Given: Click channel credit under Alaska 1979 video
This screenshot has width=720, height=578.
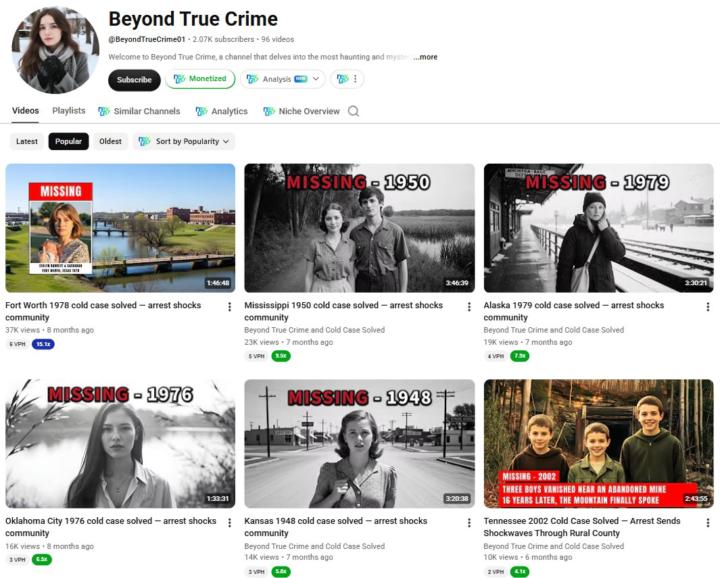Looking at the screenshot, I should 554,330.
